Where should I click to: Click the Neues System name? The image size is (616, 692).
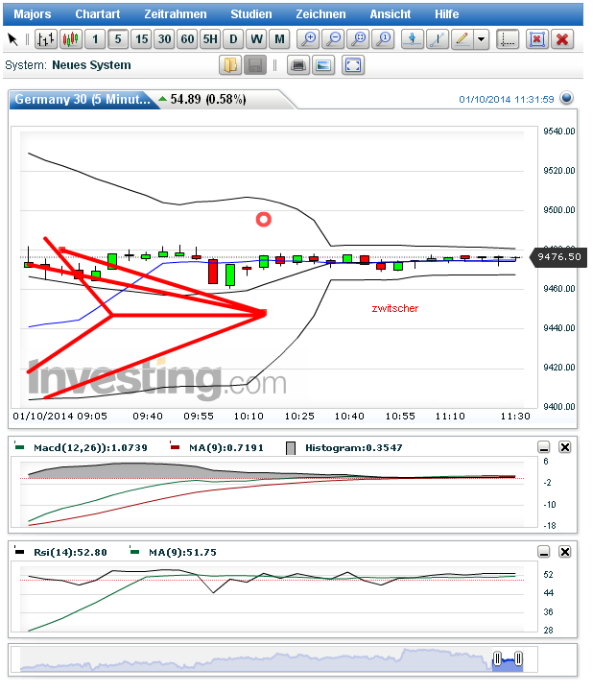(x=91, y=65)
